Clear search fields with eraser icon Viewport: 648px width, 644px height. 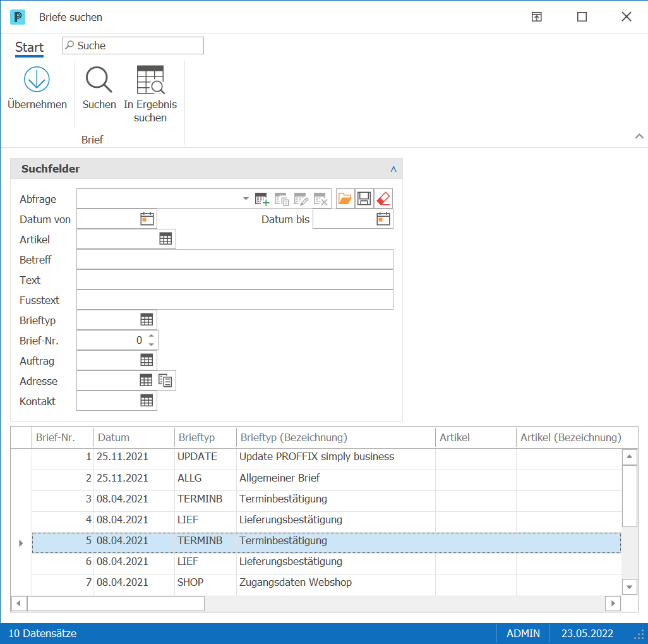click(383, 198)
